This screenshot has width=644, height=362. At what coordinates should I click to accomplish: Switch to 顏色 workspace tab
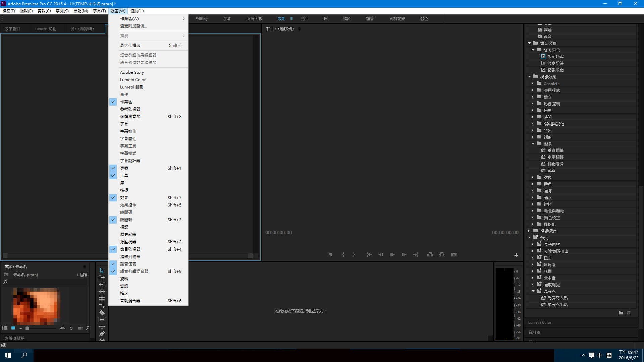click(424, 19)
